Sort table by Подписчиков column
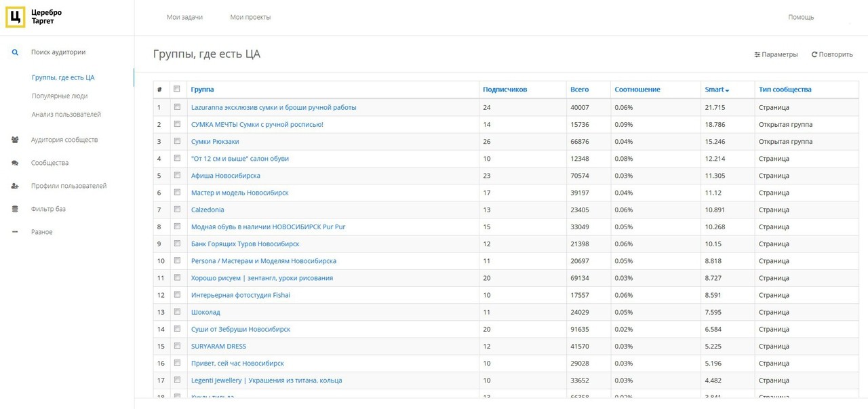This screenshot has width=868, height=409. (505, 90)
